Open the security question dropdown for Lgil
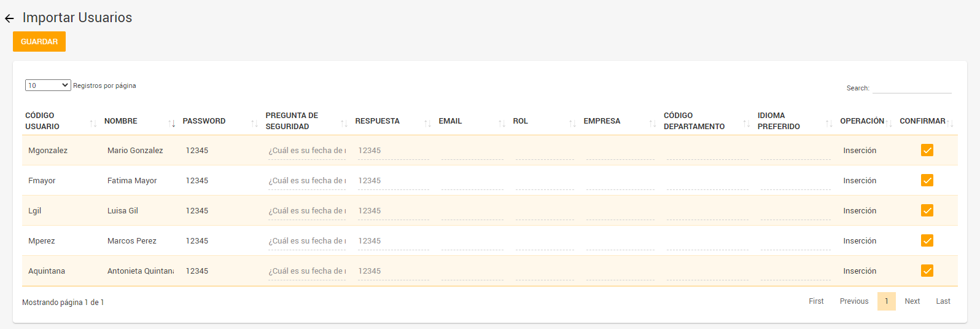 307,211
